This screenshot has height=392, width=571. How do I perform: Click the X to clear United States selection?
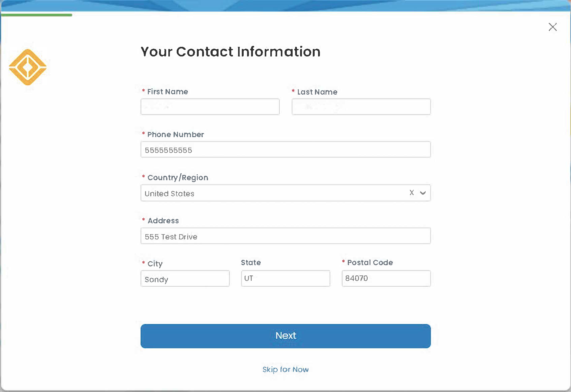click(x=411, y=193)
